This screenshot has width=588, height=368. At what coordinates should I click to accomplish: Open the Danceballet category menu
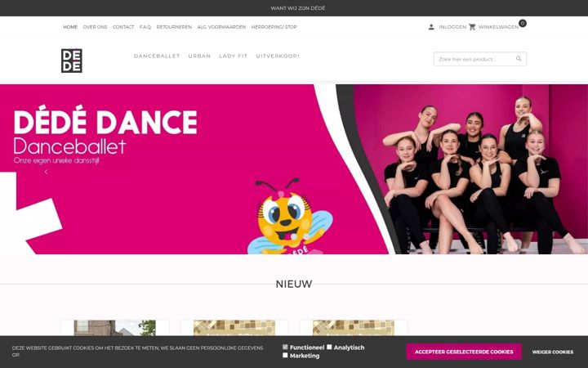tap(157, 56)
